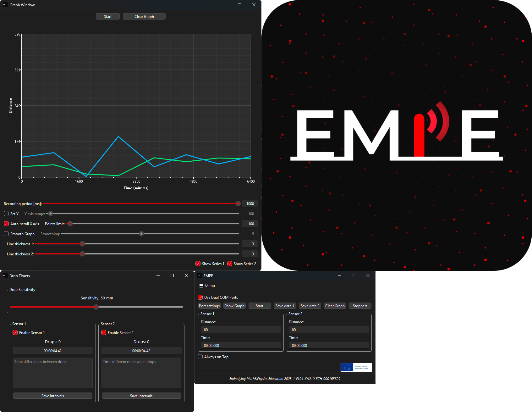Minimize the EMPE window
Viewport: 532px width, 412px height.
(339, 276)
